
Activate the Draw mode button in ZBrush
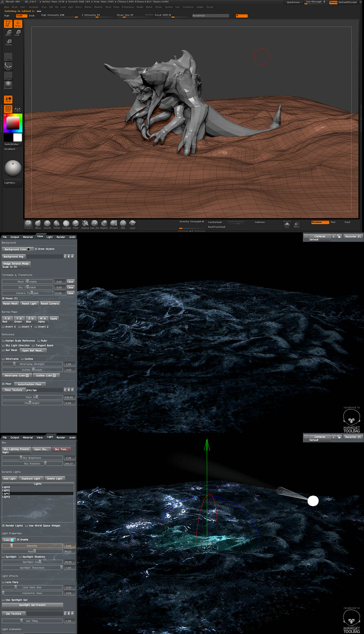pos(18,24)
